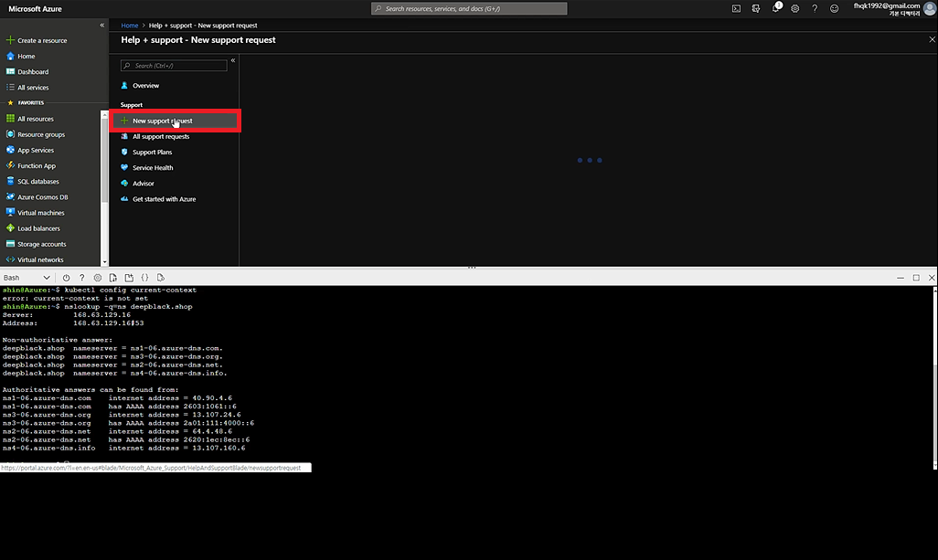The image size is (938, 560).
Task: Focus the Help + support menu search field
Action: point(174,66)
